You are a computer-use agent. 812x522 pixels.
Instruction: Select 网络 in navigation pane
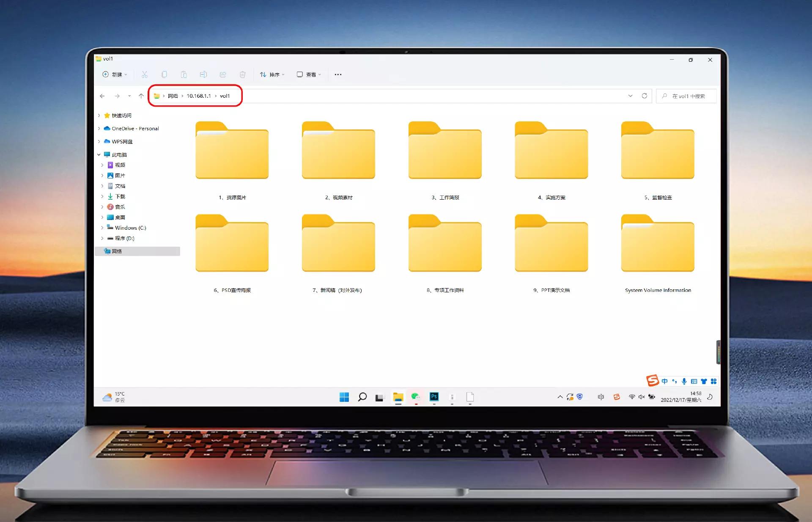click(x=117, y=251)
